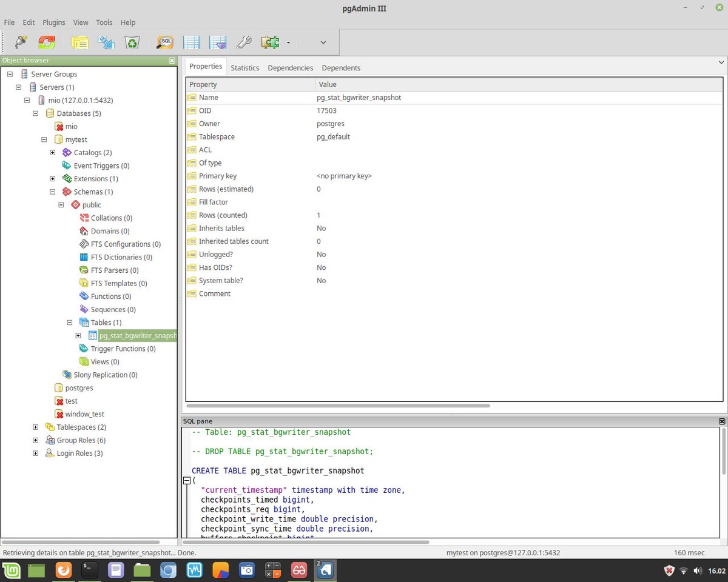
Task: Open the volume control in the system tray
Action: coord(698,570)
